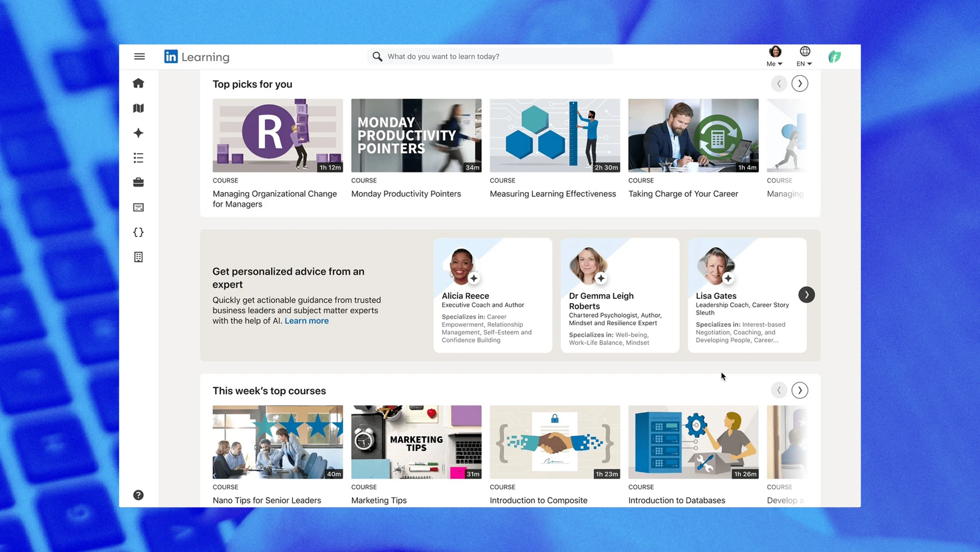
Task: Select the briefcase career icon in sidebar
Action: coord(138,182)
